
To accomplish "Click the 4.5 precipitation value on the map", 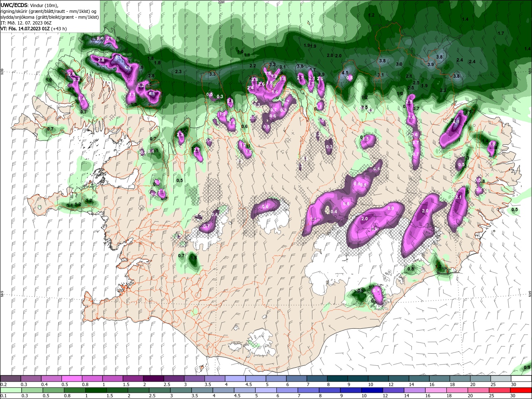I will tap(345, 73).
